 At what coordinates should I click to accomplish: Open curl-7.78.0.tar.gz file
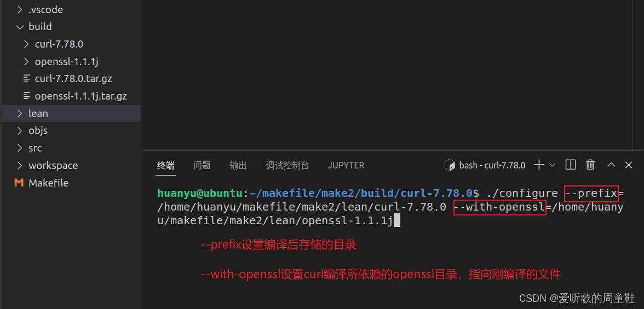pos(73,78)
